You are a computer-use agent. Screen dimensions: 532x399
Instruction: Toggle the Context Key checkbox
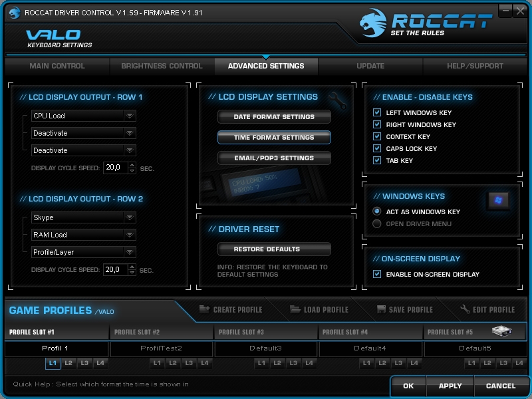[x=377, y=136]
